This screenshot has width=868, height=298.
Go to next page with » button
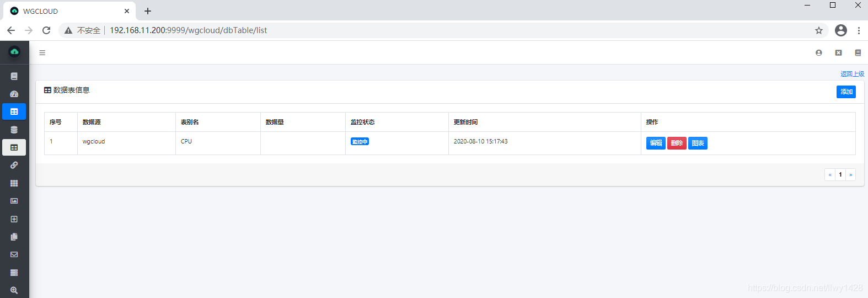851,174
